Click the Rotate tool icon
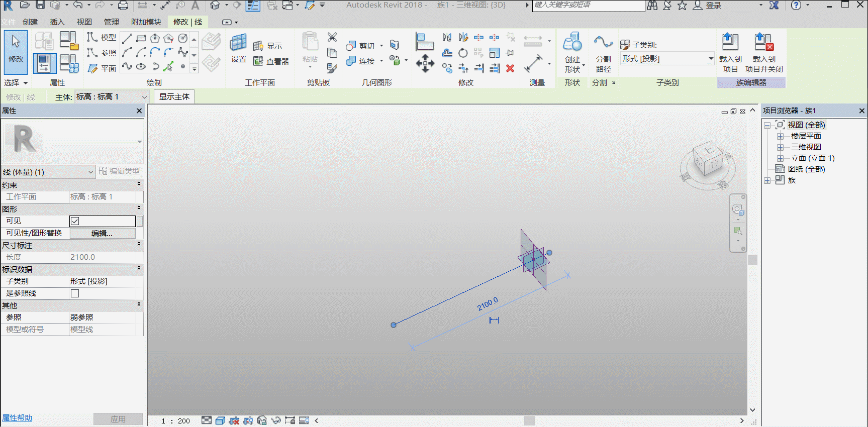 click(463, 53)
